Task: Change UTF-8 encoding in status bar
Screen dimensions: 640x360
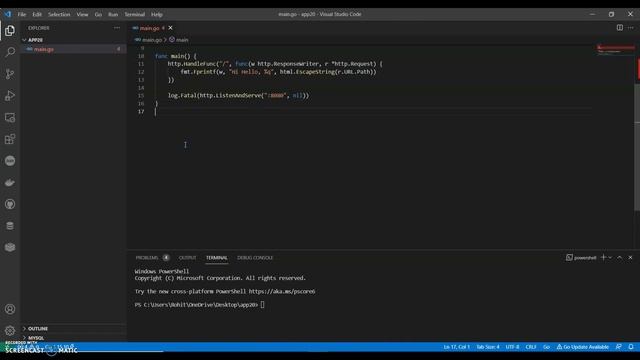Action: (x=512, y=347)
